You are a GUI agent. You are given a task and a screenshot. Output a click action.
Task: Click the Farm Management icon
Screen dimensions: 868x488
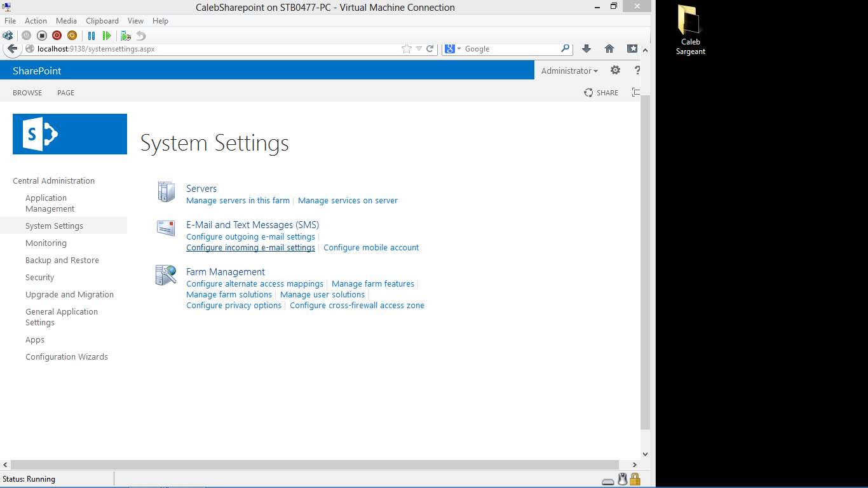[x=166, y=275]
